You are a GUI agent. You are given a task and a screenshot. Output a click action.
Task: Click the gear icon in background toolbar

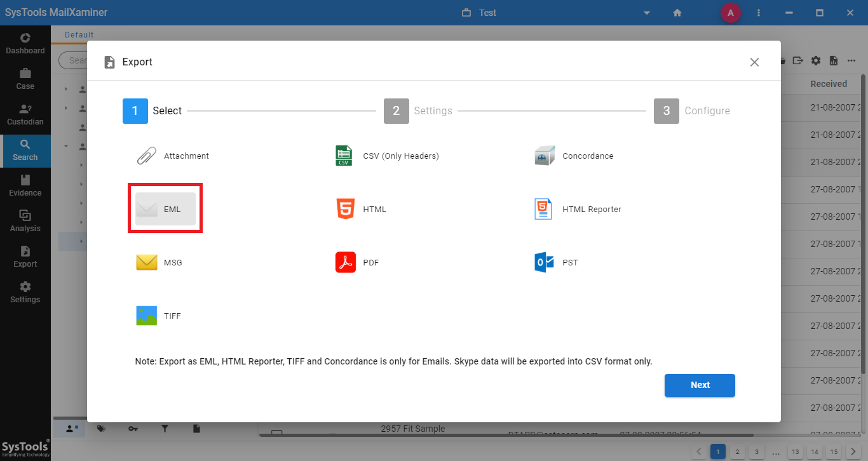click(x=816, y=60)
